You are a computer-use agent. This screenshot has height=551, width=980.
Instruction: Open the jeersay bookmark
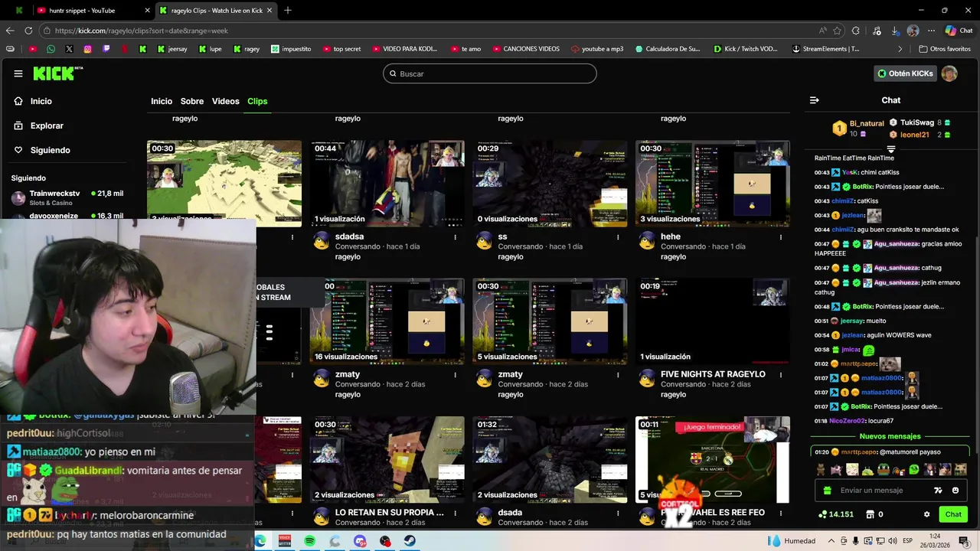[x=172, y=49]
